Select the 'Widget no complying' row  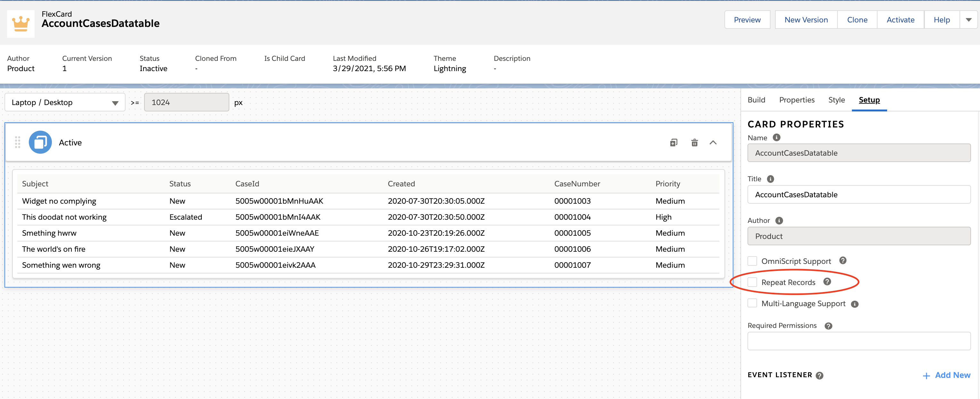pyautogui.click(x=368, y=201)
